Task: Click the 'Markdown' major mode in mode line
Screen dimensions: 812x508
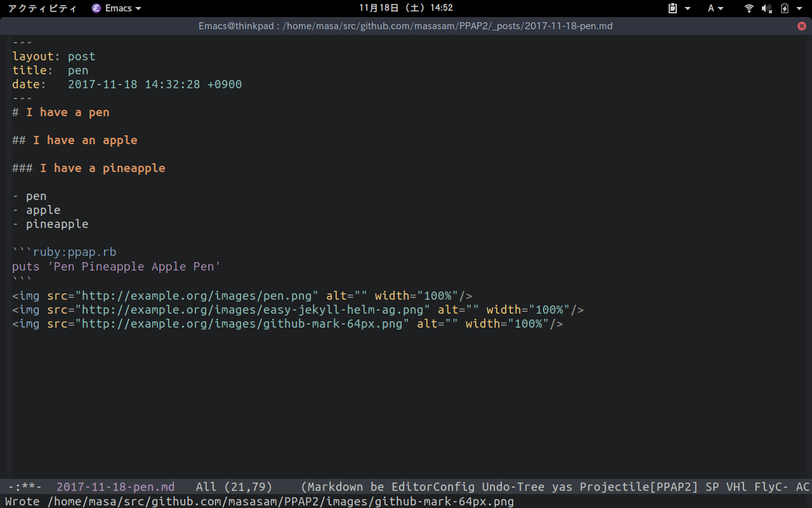Action: 336,487
